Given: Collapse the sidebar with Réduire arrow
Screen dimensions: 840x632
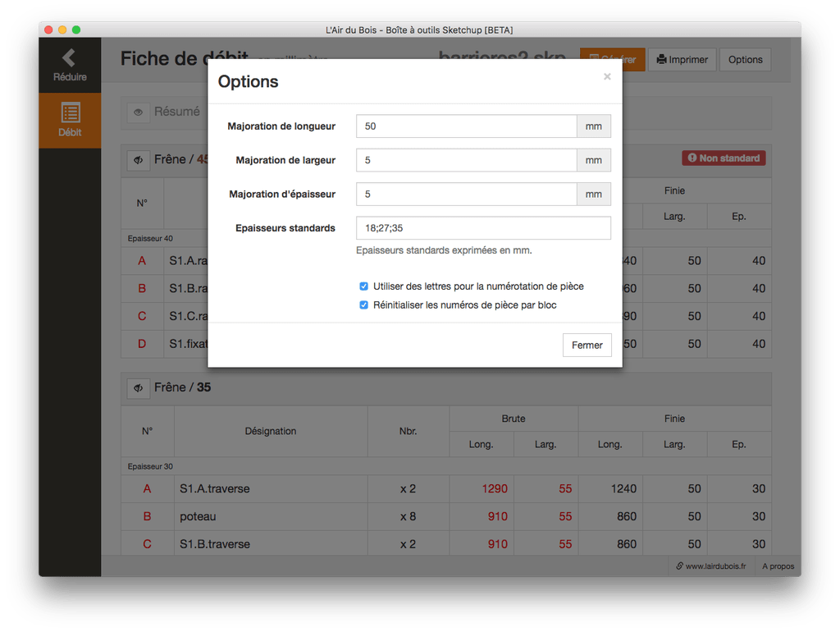Looking at the screenshot, I should tap(70, 65).
